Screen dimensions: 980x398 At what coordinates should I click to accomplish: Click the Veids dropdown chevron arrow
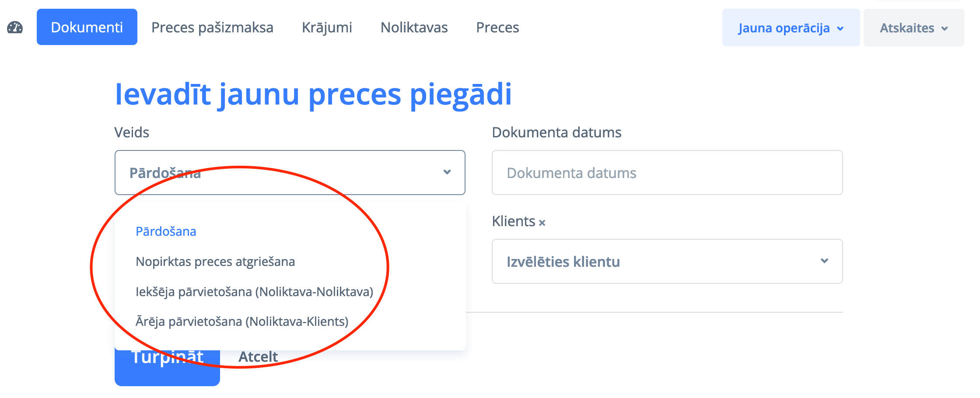(447, 172)
